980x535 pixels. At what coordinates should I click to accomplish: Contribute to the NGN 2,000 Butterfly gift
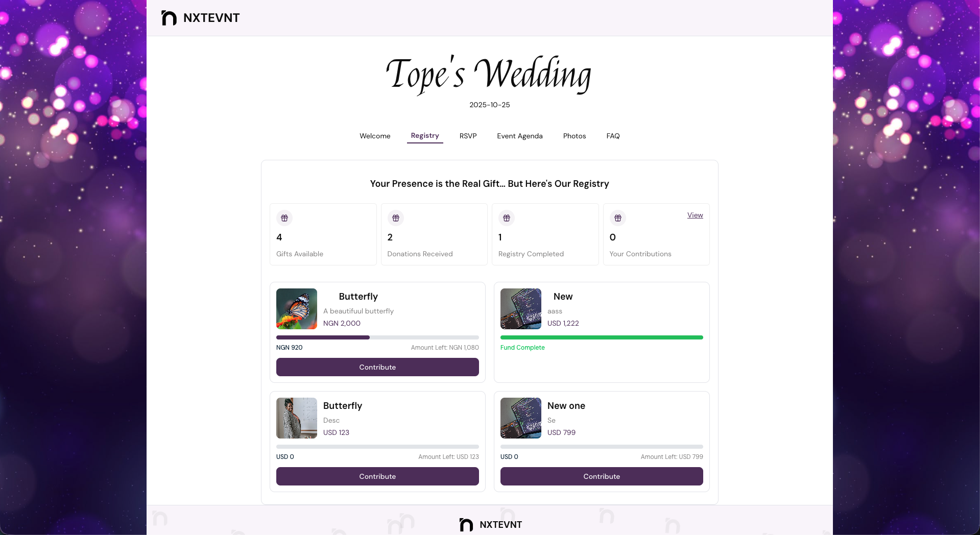(x=377, y=367)
